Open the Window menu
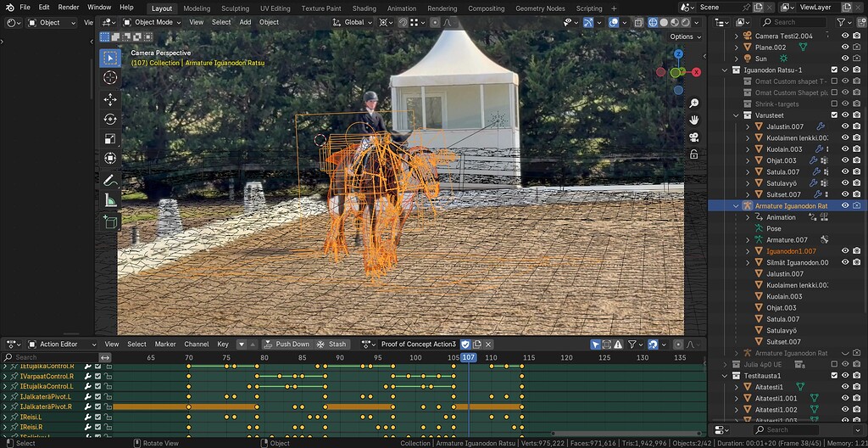868x448 pixels. point(100,7)
